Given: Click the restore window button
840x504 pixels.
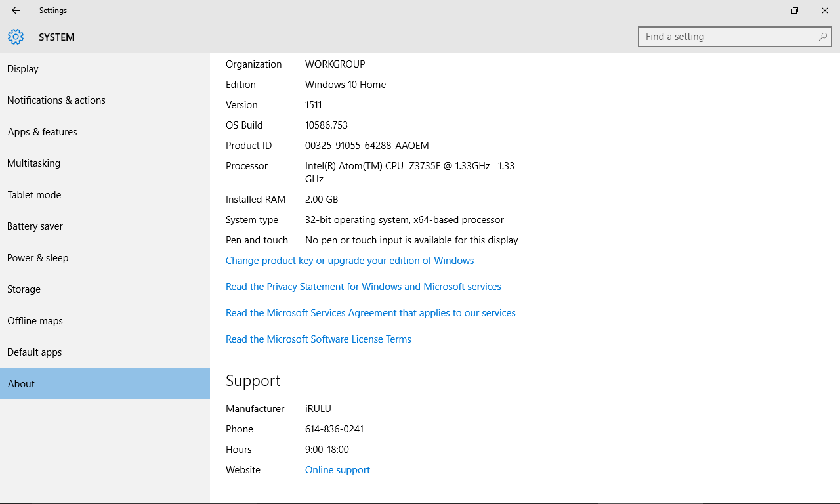Looking at the screenshot, I should pos(795,10).
